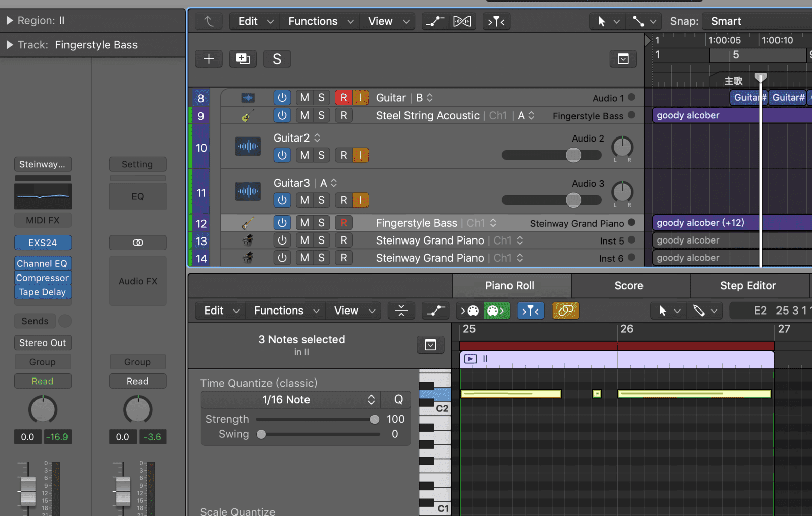Open the Channel EQ plugin slot

point(43,263)
